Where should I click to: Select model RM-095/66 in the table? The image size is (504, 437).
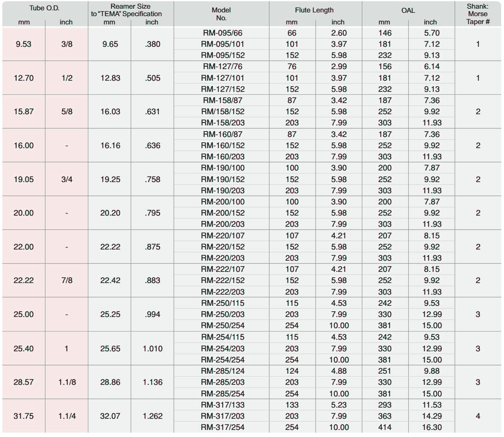pos(222,33)
